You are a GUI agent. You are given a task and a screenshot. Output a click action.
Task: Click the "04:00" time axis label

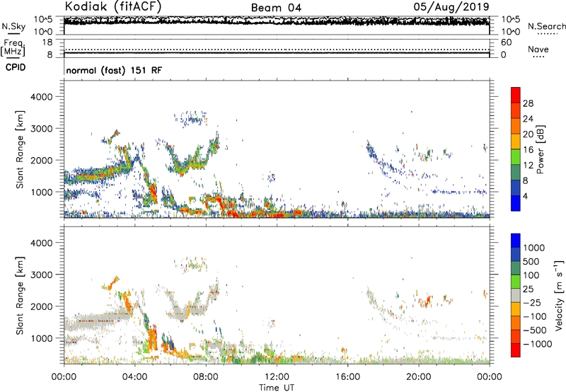[135, 377]
